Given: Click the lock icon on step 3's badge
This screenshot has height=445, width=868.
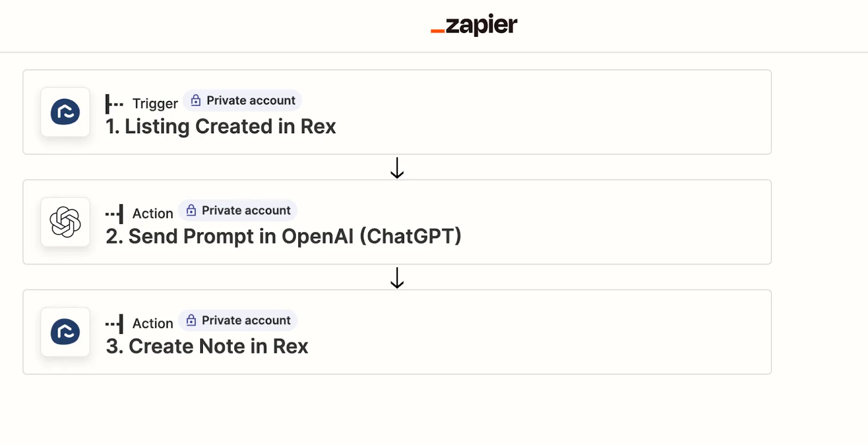Looking at the screenshot, I should point(190,320).
